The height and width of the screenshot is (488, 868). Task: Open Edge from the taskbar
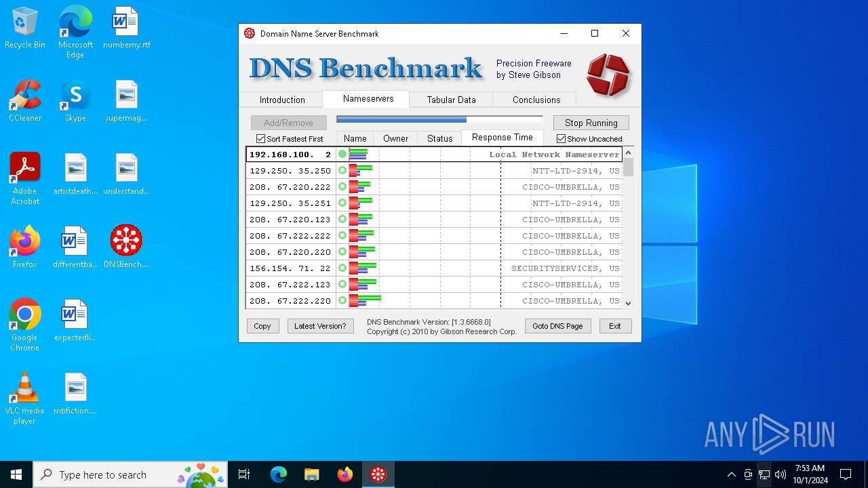(x=279, y=474)
